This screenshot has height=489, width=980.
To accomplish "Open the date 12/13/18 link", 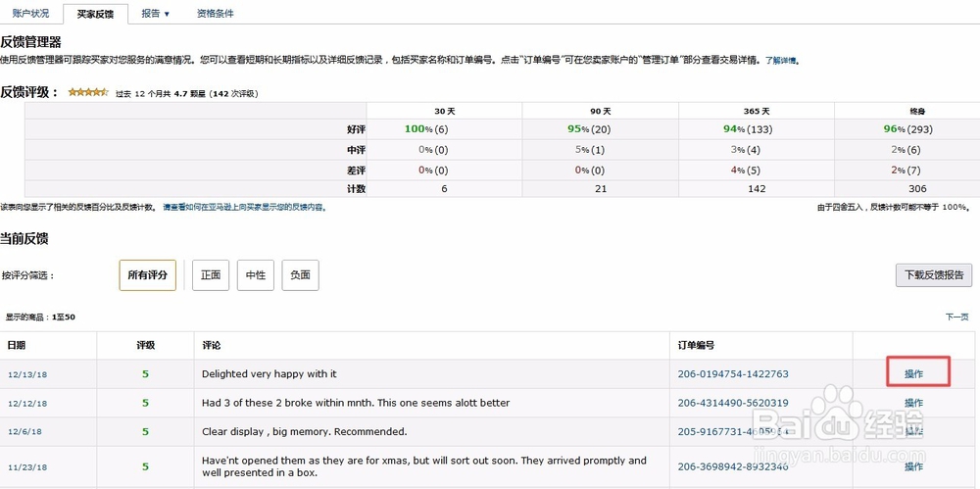I will pos(27,374).
